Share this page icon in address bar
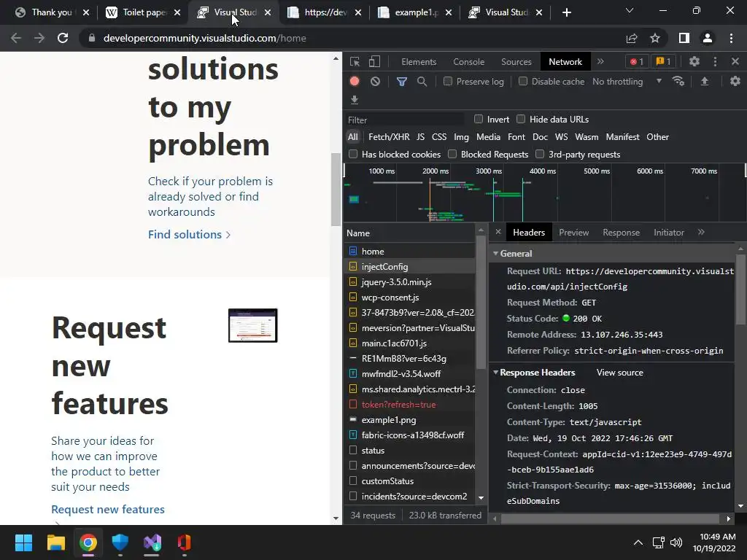Image resolution: width=747 pixels, height=560 pixels. pos(632,38)
